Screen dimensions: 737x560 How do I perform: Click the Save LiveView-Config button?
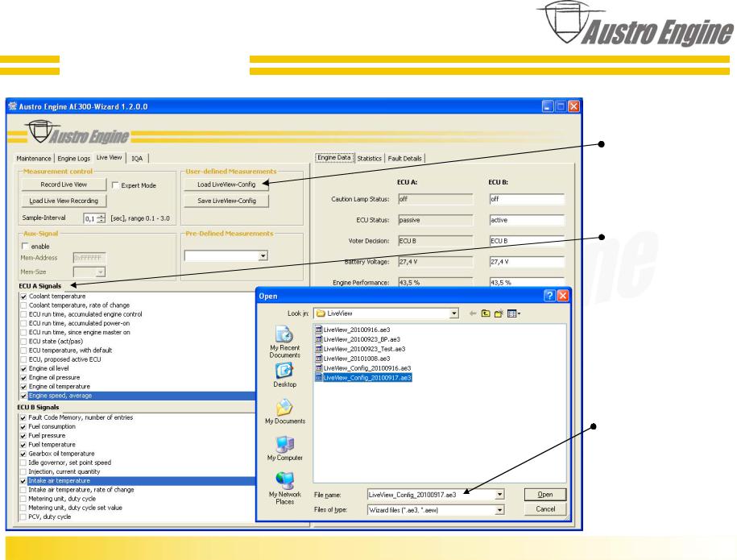[226, 201]
